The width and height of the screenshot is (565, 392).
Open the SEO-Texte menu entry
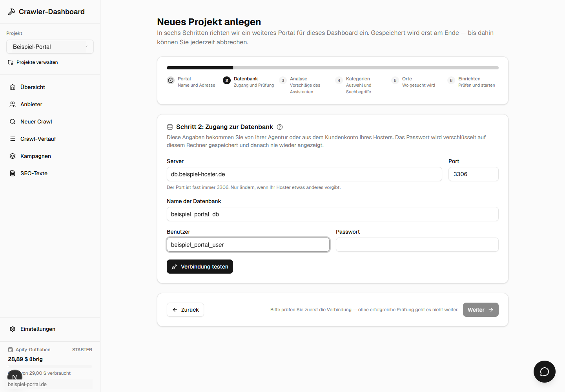(50, 173)
